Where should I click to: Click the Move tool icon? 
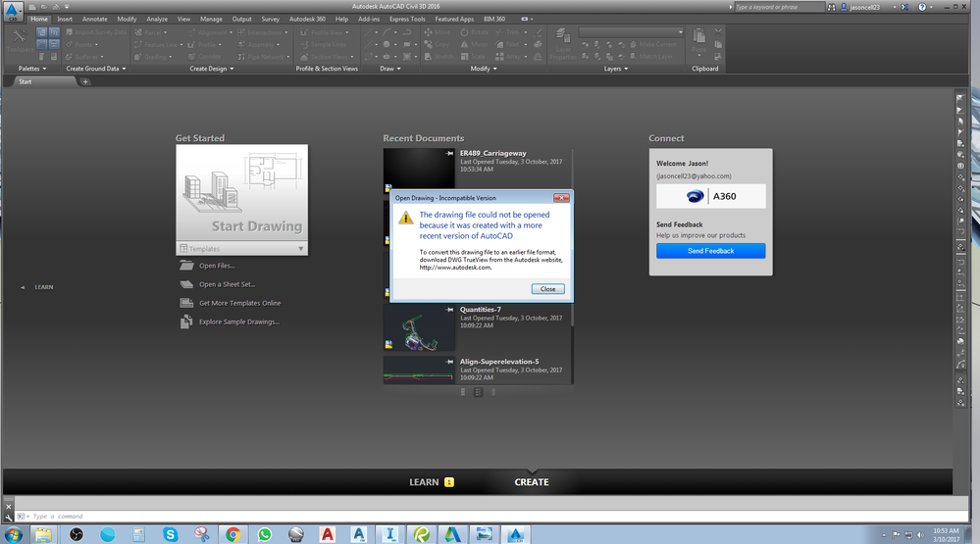point(428,31)
